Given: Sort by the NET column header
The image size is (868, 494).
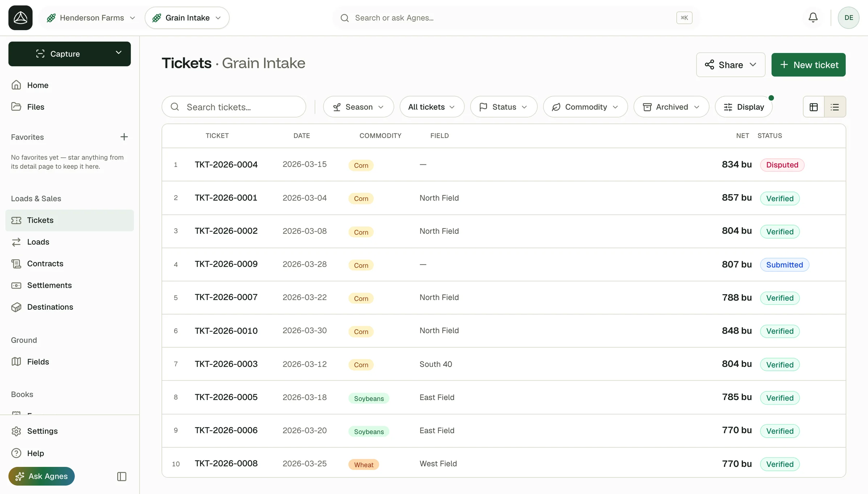Looking at the screenshot, I should point(743,136).
